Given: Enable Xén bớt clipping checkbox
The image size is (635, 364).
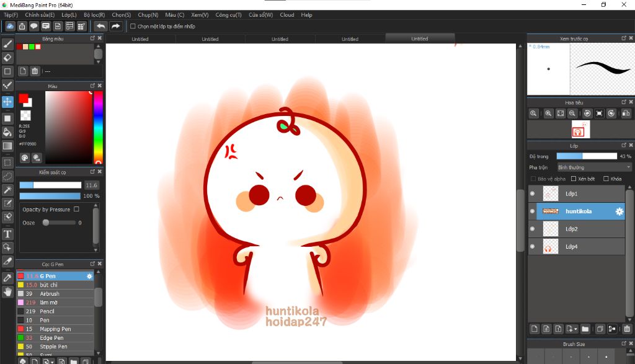Looking at the screenshot, I should [x=574, y=179].
